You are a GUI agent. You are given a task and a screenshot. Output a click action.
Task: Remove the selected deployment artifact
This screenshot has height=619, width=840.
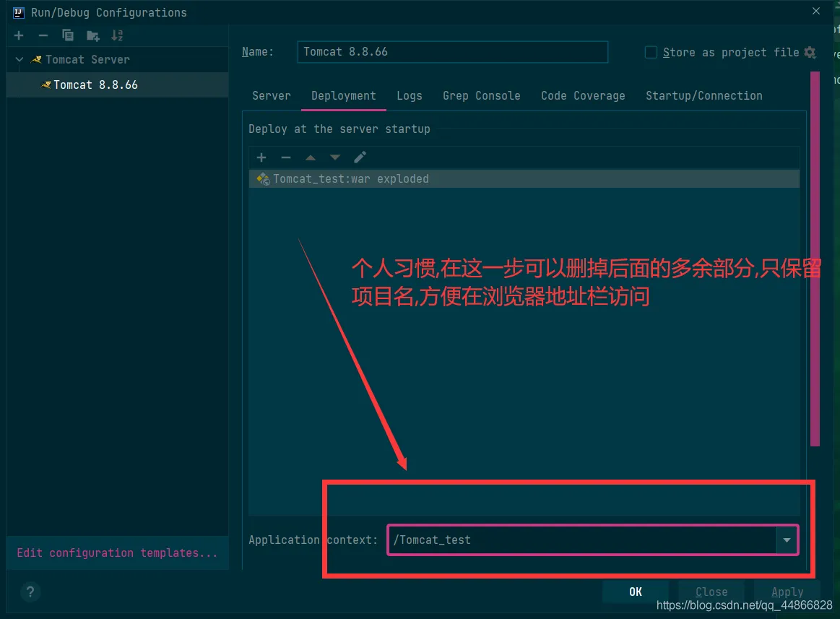tap(285, 157)
